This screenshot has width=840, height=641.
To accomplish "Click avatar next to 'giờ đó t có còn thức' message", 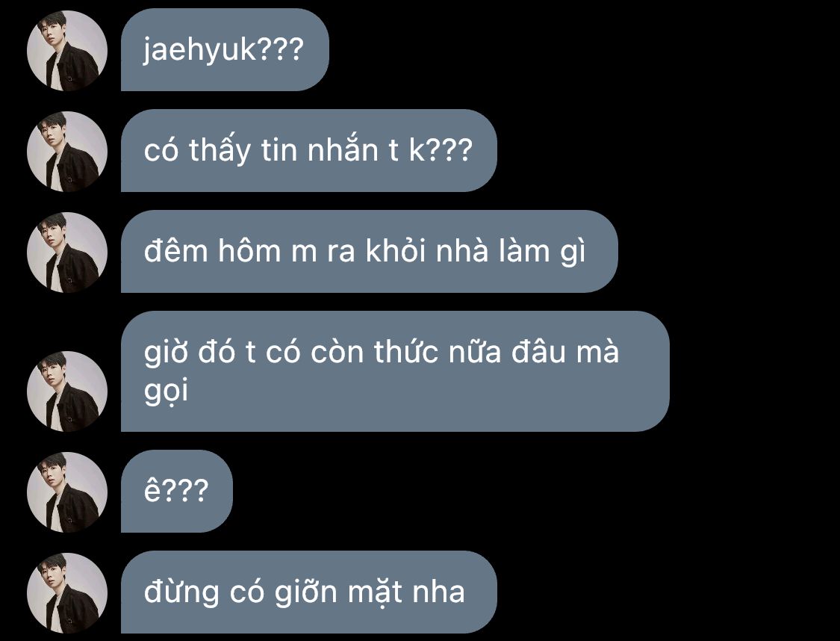I will coord(67,391).
